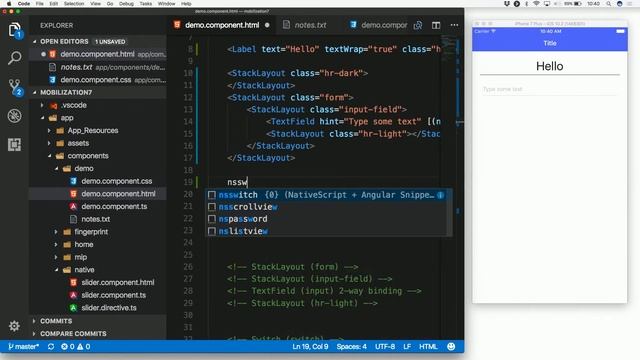This screenshot has height=360, width=640.
Task: Open the editor more actions ellipsis
Action: coord(454,25)
